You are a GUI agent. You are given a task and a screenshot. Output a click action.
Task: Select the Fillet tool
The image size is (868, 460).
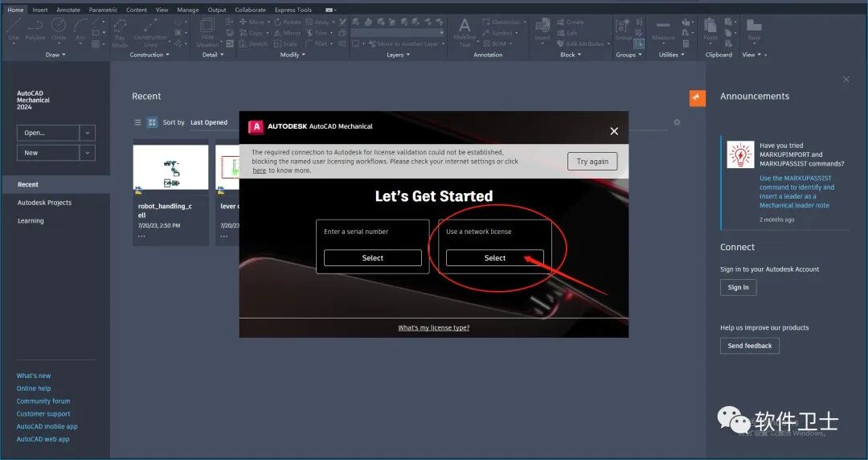click(317, 43)
